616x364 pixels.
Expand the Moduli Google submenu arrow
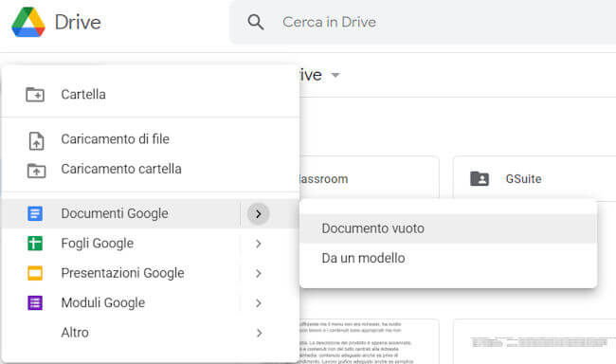point(258,303)
